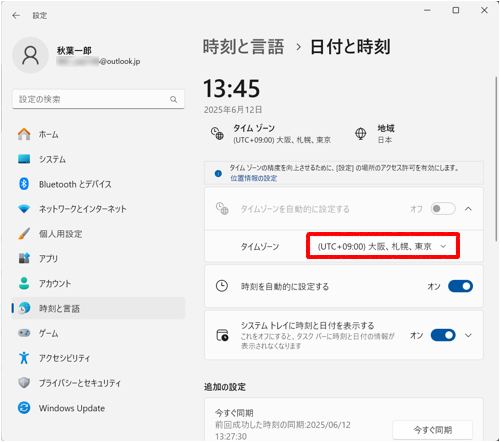500x442 pixels.
Task: Click the calendar icon beside システム トレイ setting
Action: pos(222,335)
